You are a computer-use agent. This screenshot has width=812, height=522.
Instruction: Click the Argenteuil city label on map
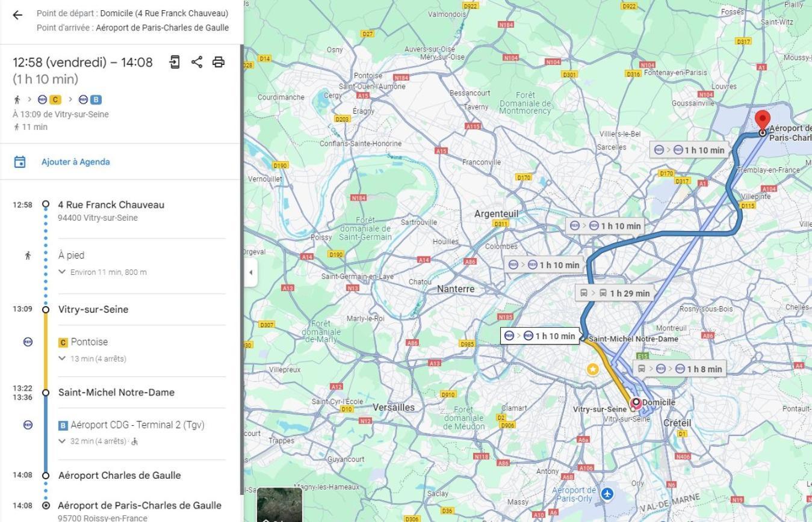pyautogui.click(x=496, y=213)
